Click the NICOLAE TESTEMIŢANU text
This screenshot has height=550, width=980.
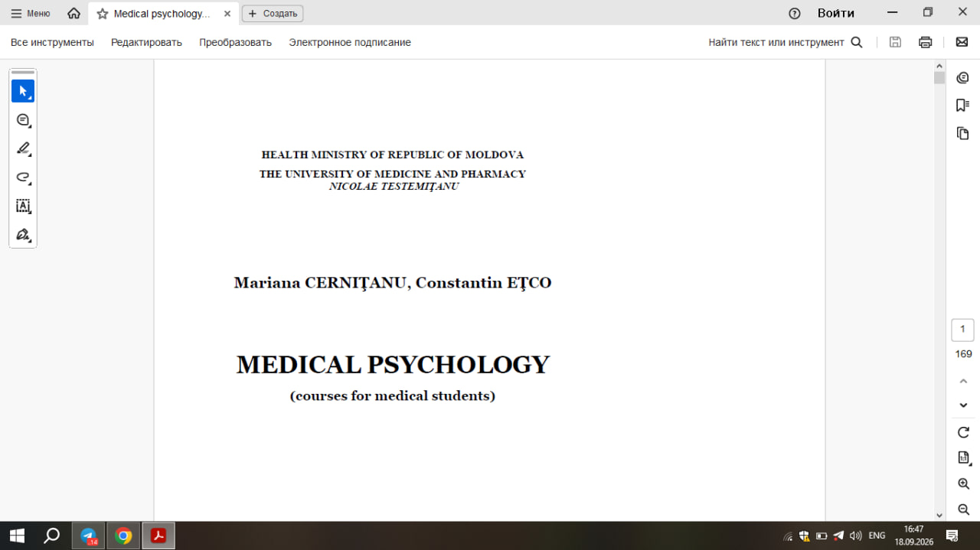click(x=394, y=186)
